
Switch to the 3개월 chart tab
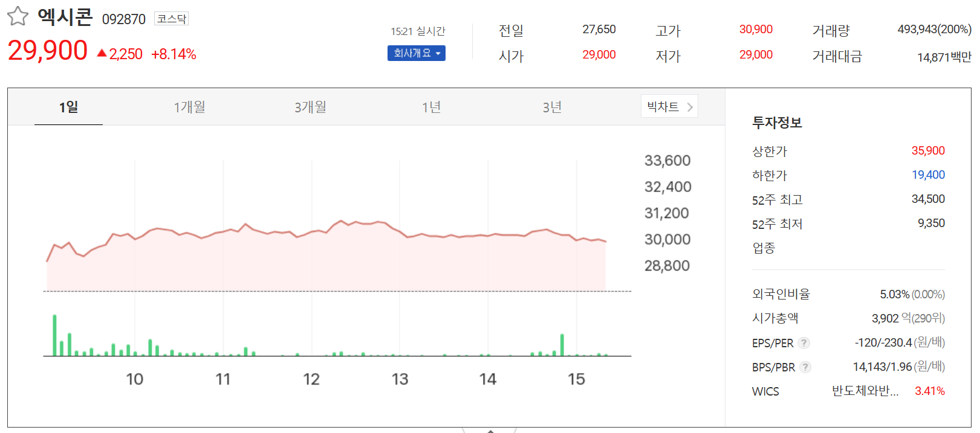pyautogui.click(x=310, y=107)
